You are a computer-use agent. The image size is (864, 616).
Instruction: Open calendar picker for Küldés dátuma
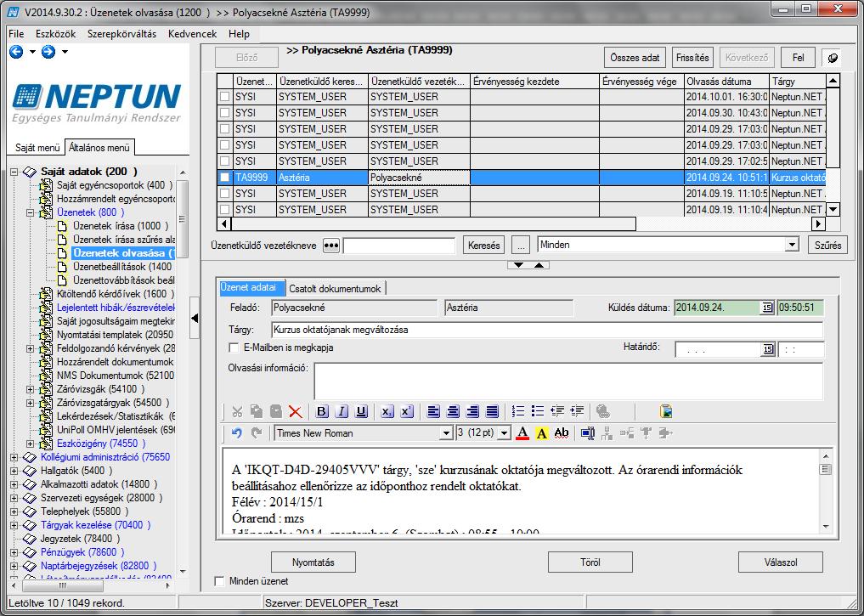[767, 308]
